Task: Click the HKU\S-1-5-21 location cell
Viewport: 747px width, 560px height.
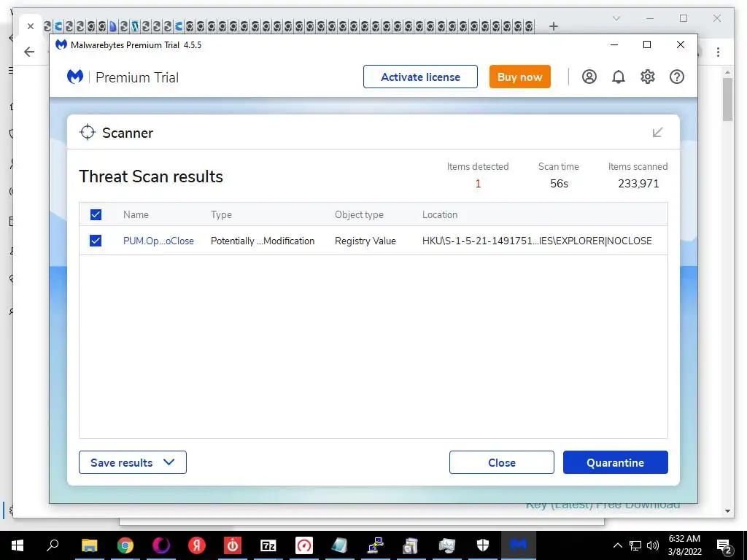Action: tap(537, 241)
